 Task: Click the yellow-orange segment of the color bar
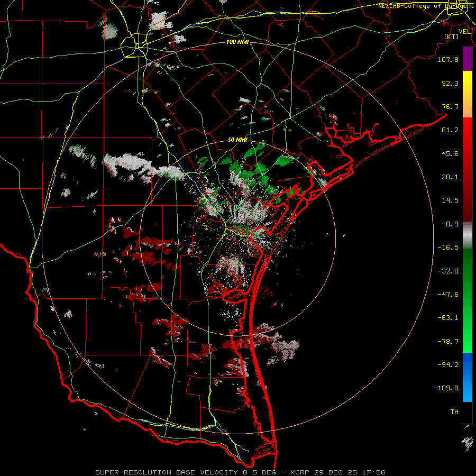coord(467,94)
